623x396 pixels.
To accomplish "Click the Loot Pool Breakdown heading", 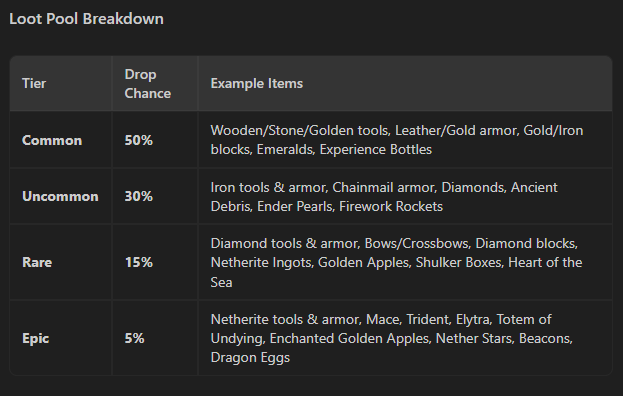I will point(86,19).
